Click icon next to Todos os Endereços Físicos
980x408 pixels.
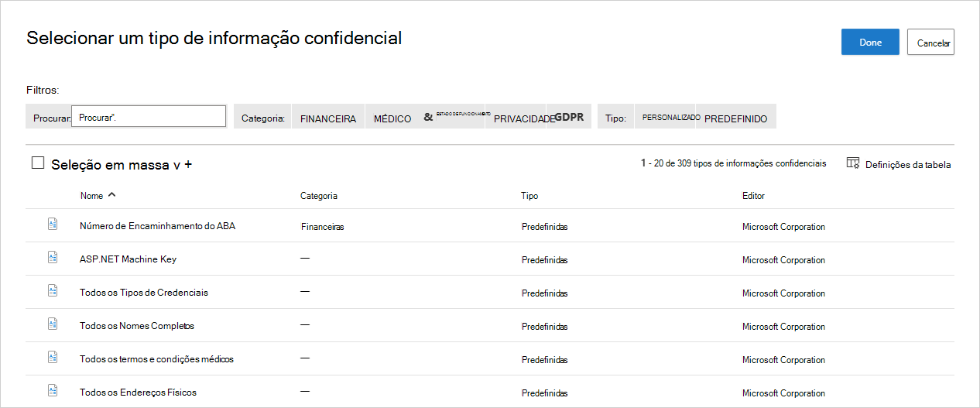[53, 391]
